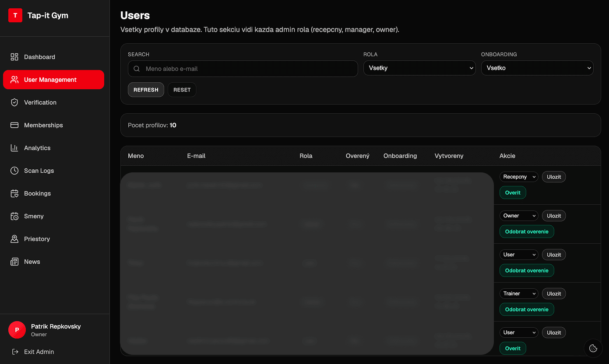
Task: Open the Memberships page
Action: 53,125
